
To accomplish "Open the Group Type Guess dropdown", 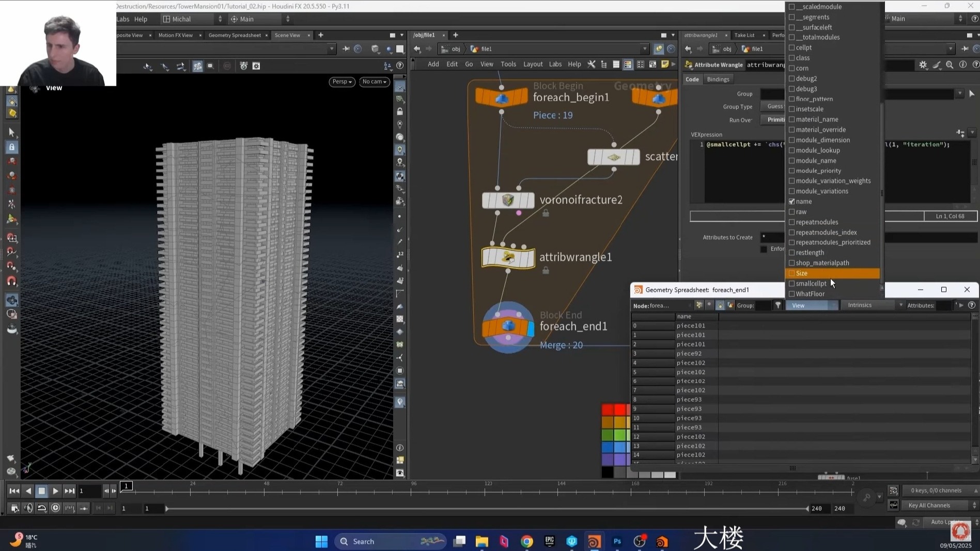I will (x=773, y=106).
